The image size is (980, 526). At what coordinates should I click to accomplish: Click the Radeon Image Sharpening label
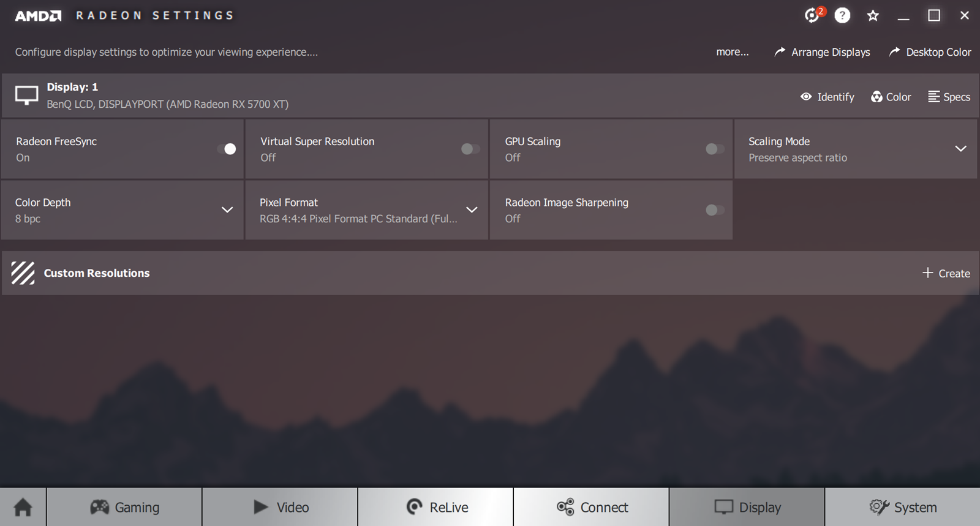click(567, 203)
